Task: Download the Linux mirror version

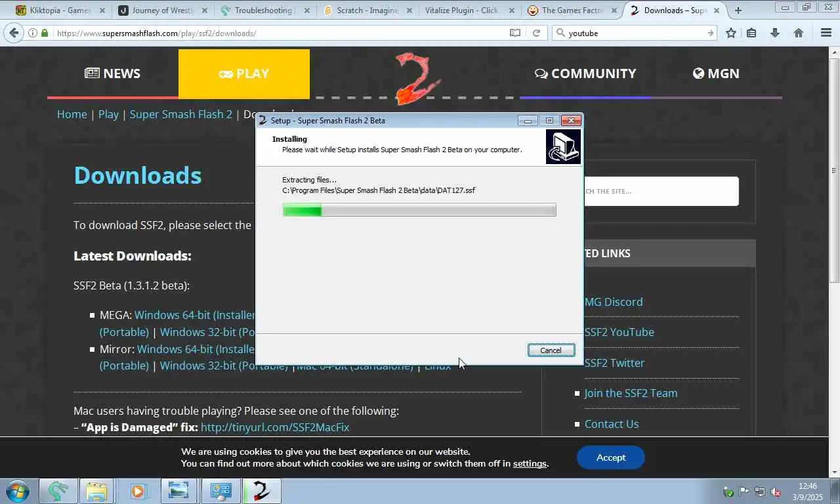Action: click(438, 366)
